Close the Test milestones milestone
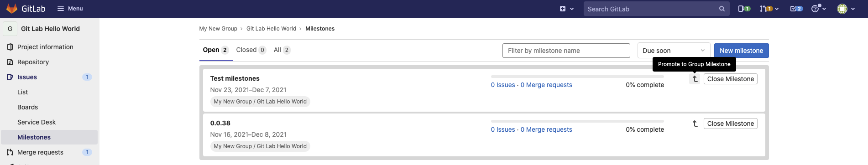Image resolution: width=868 pixels, height=165 pixels. click(730, 79)
